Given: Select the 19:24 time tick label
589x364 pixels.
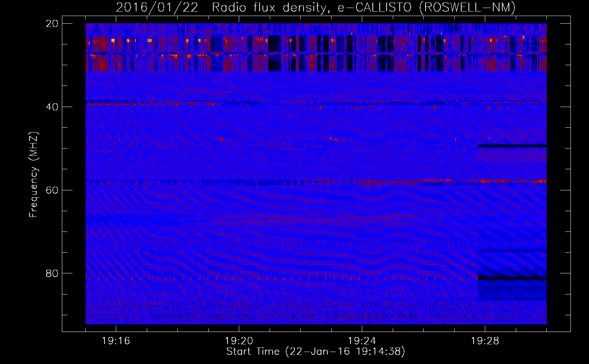Looking at the screenshot, I should pos(362,341).
